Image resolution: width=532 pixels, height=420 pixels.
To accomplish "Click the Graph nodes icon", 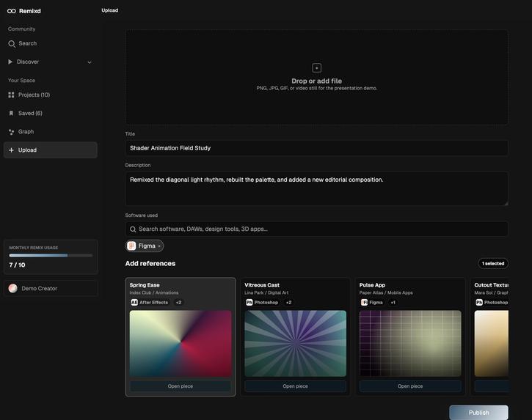I will tap(11, 132).
